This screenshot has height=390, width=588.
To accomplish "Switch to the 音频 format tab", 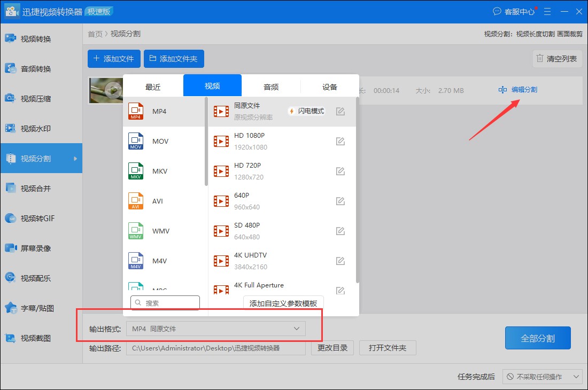I will (270, 85).
